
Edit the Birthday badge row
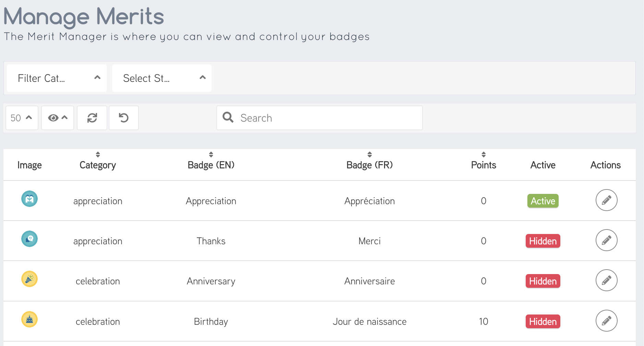point(606,321)
